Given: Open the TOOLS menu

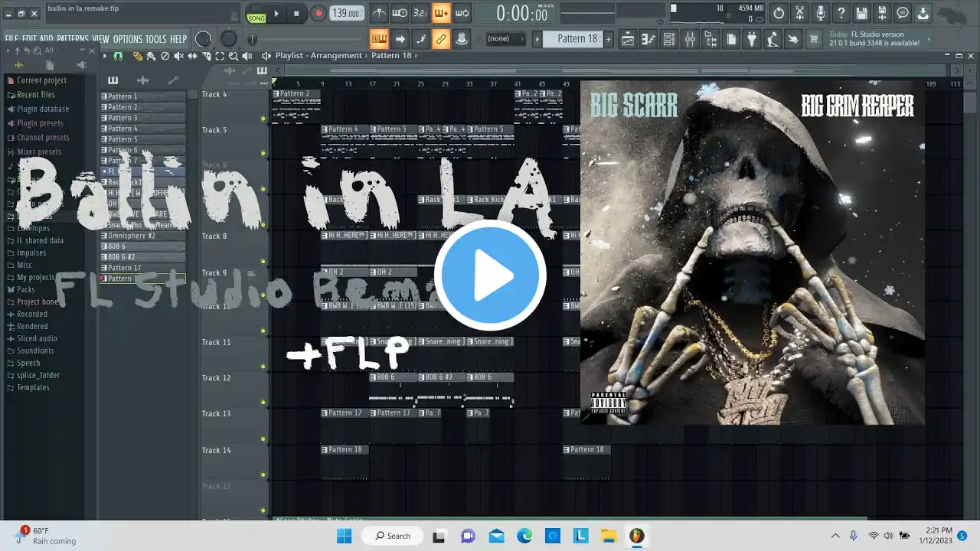Looking at the screenshot, I should click(156, 39).
